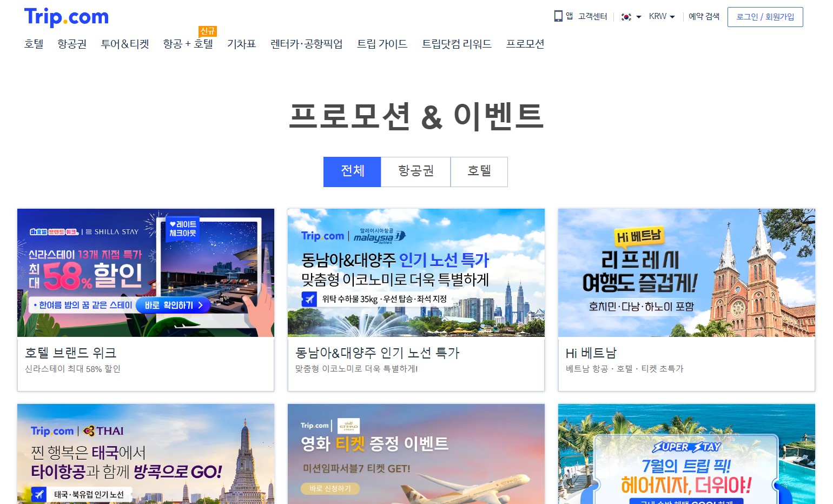Open 고객센터 customer service
This screenshot has width=833, height=504.
(591, 16)
